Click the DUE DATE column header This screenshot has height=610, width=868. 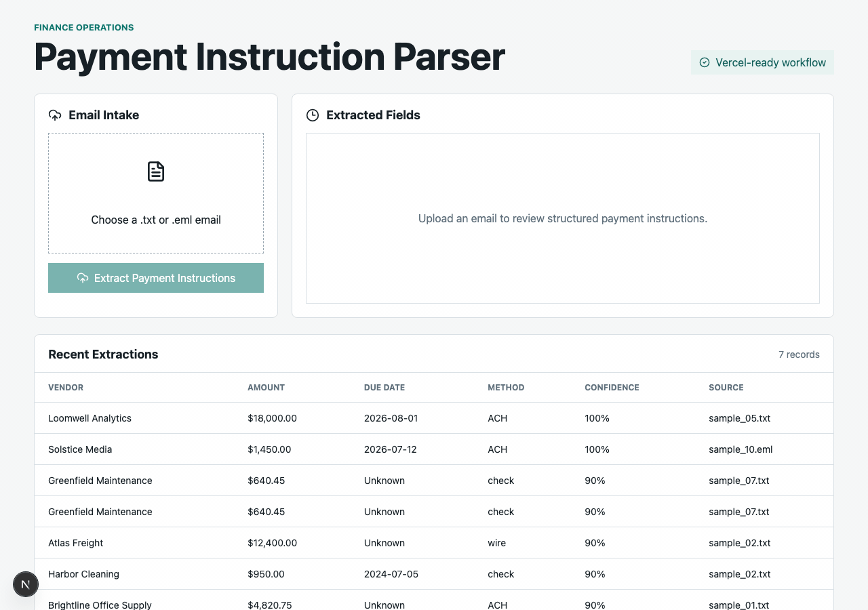click(384, 388)
